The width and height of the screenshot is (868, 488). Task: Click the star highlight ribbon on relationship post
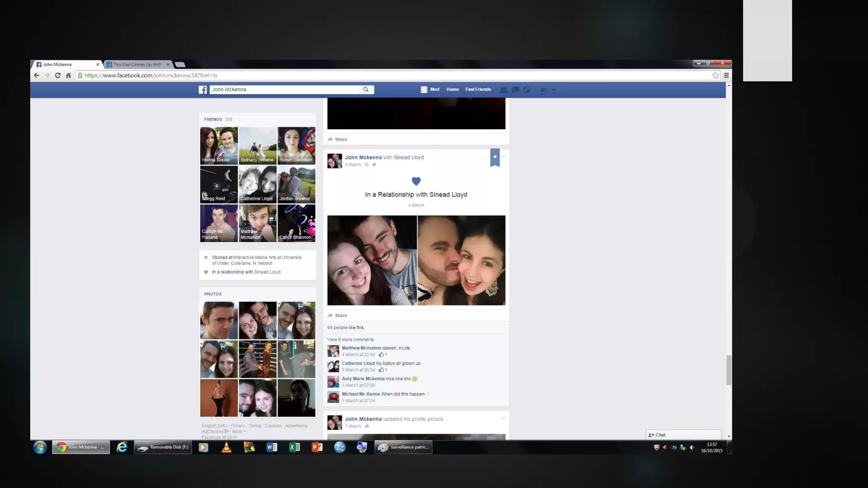pos(495,157)
